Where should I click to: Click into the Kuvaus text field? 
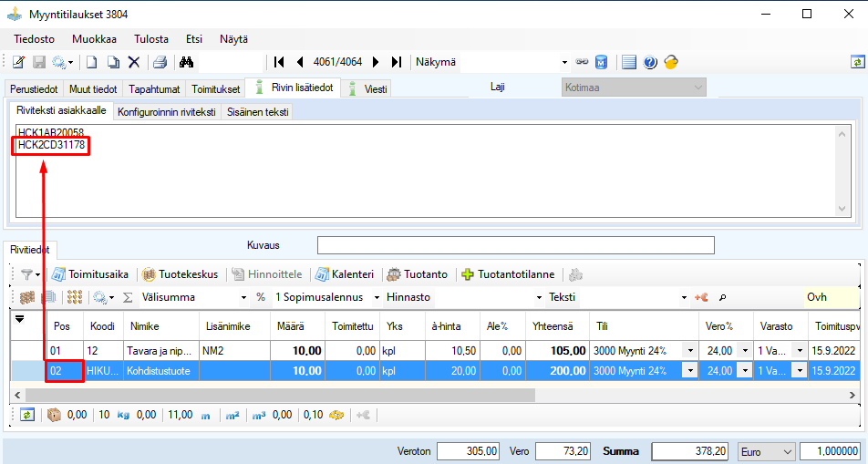pyautogui.click(x=515, y=245)
